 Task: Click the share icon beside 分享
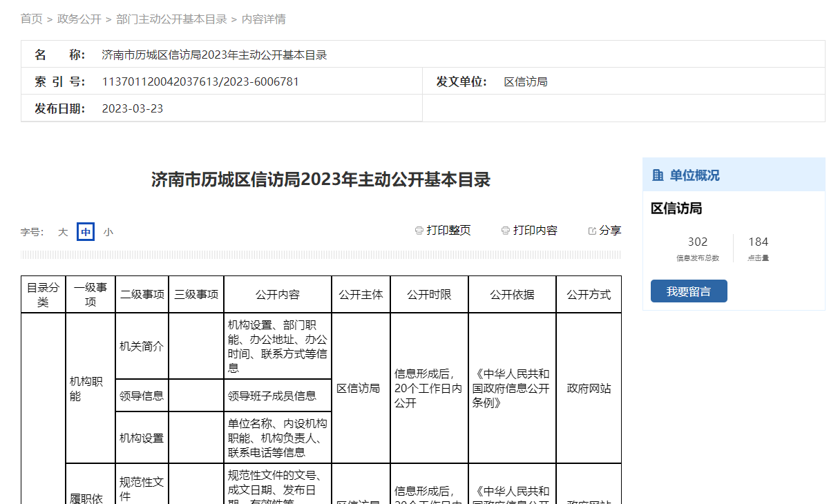point(592,231)
